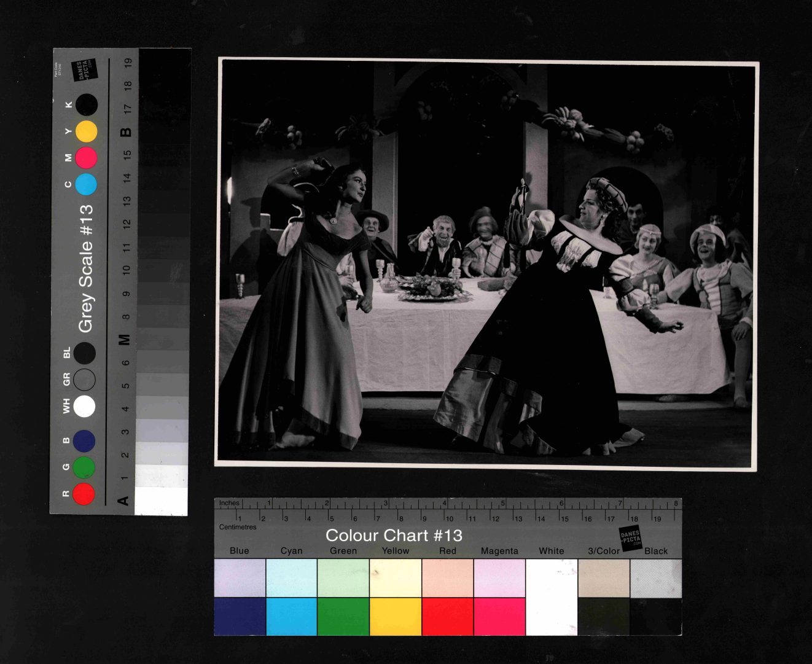Pick the bright yellow swatch under Yellow label
This screenshot has width=812, height=664.
click(x=395, y=616)
